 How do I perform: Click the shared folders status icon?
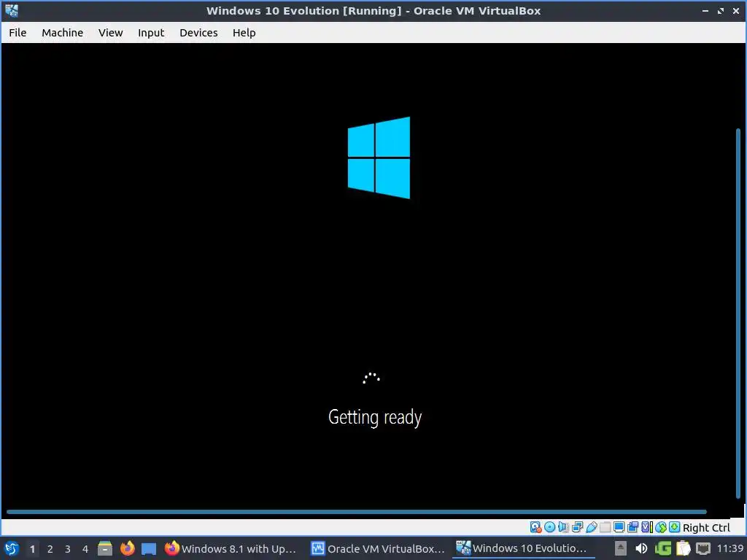click(x=605, y=527)
